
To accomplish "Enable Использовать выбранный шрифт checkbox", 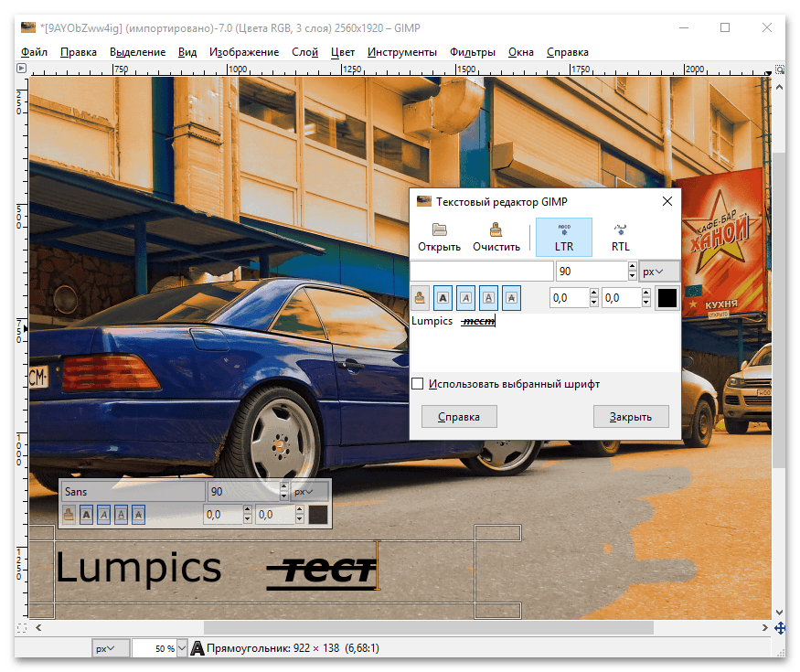I will tap(418, 384).
